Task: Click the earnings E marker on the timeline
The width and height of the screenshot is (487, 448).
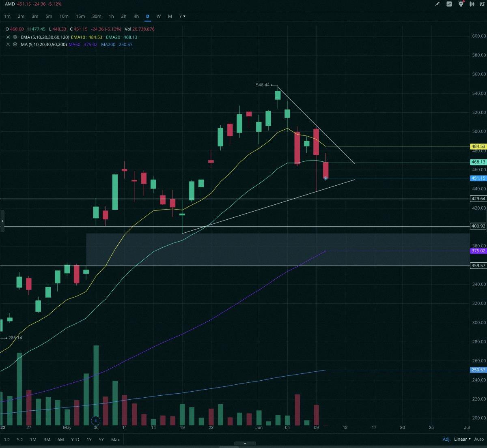Action: click(x=96, y=420)
